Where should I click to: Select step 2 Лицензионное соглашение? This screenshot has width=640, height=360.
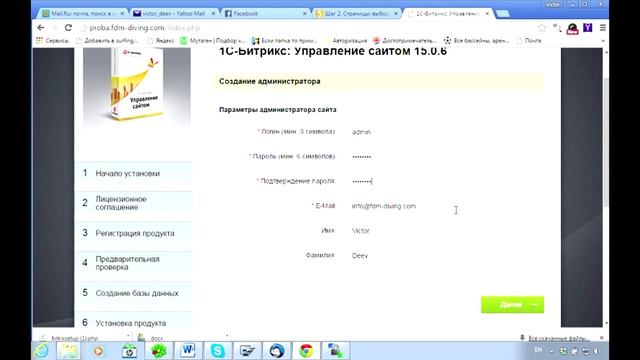point(133,203)
